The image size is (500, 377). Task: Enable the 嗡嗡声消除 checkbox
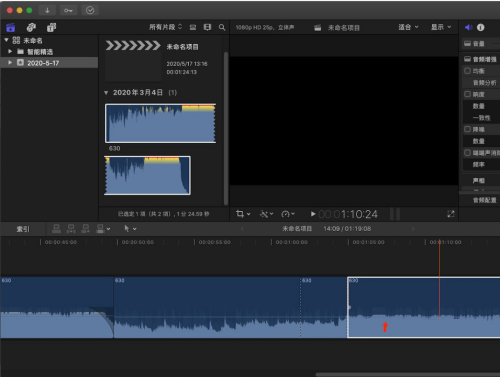tap(467, 153)
